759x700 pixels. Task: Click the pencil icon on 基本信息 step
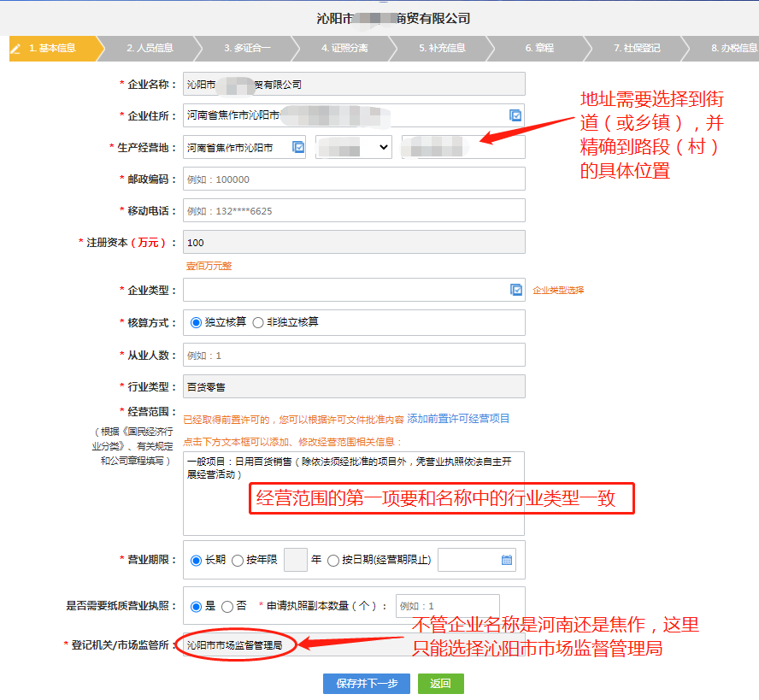click(x=15, y=49)
